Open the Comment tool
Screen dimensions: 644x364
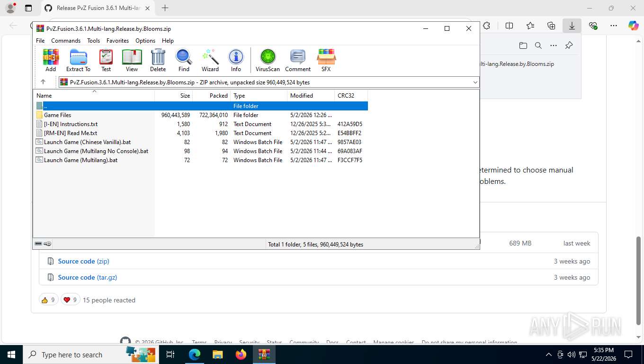[x=298, y=60]
